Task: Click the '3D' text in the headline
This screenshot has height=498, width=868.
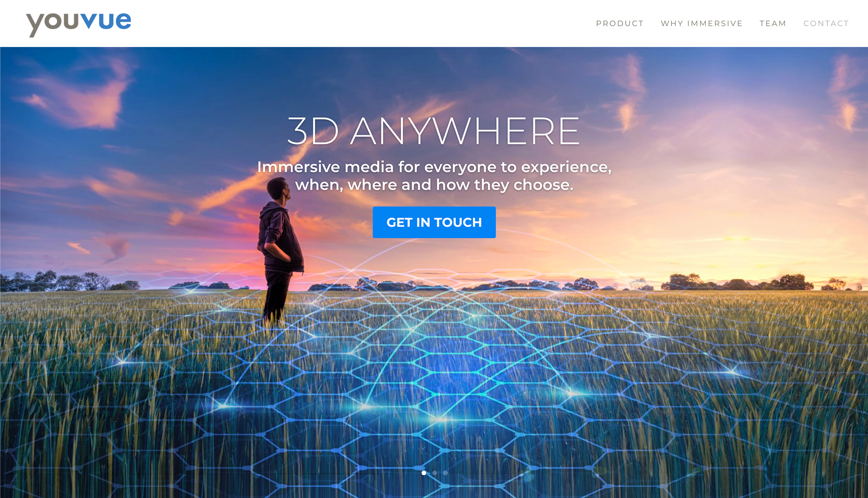Action: pyautogui.click(x=313, y=131)
